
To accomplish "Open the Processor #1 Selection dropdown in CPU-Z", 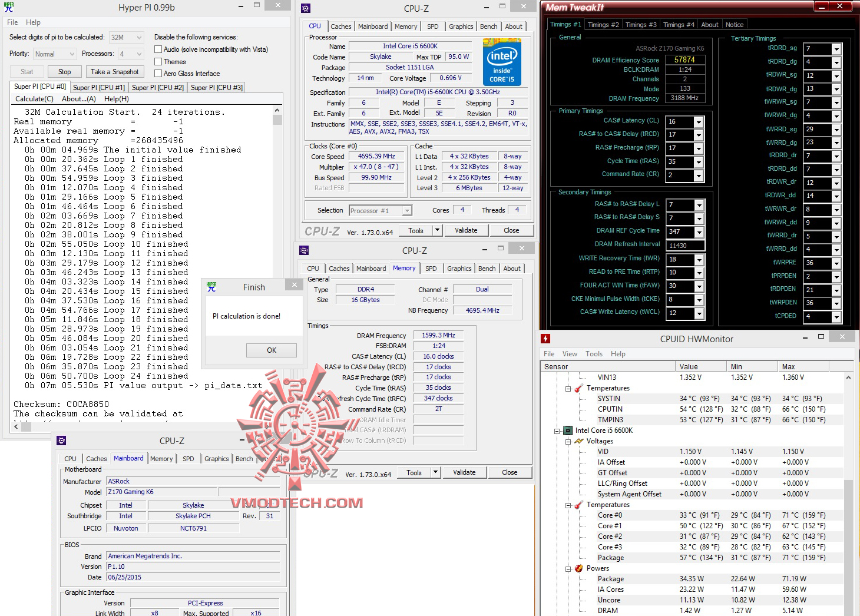I will (381, 211).
